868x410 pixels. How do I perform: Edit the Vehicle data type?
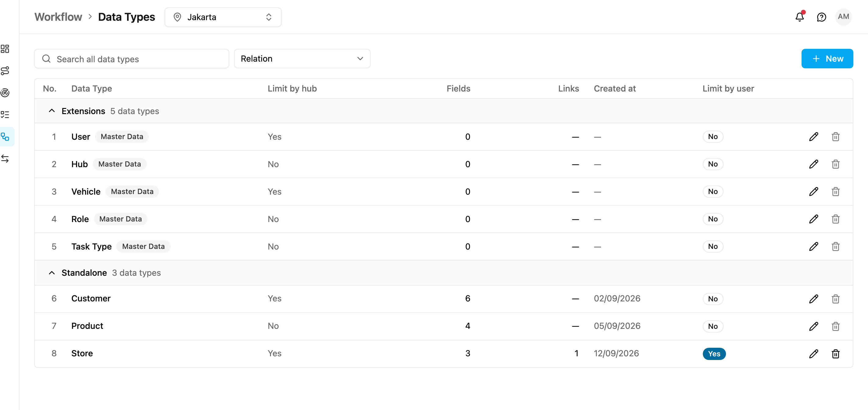coord(814,192)
